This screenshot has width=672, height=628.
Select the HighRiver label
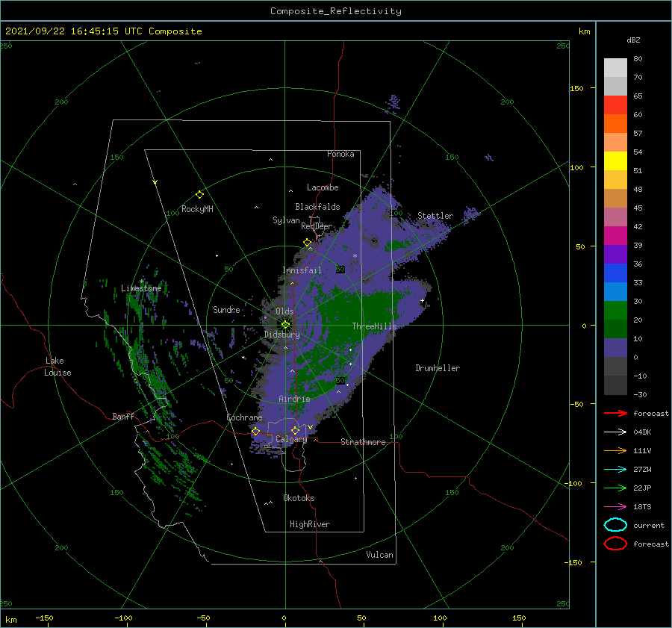(x=310, y=524)
